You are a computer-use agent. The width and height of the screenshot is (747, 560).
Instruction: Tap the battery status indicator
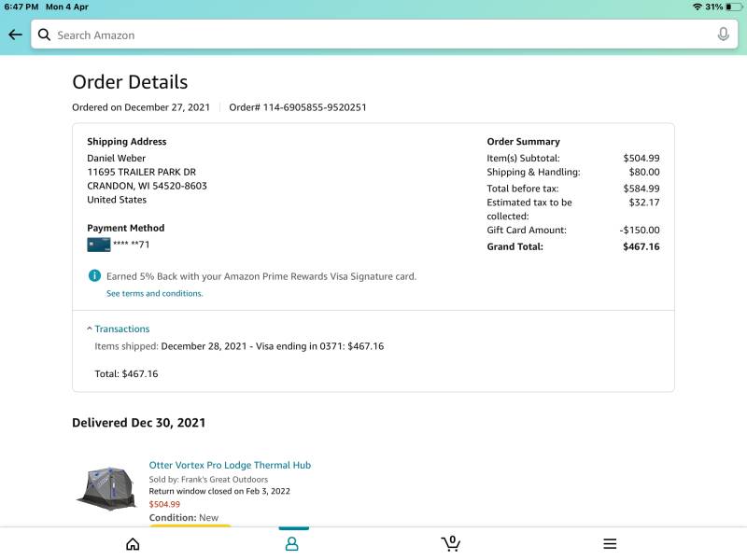tap(734, 7)
